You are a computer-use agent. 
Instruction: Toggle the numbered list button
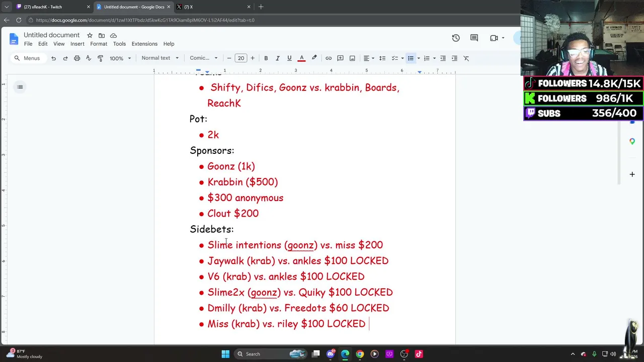[x=427, y=58]
